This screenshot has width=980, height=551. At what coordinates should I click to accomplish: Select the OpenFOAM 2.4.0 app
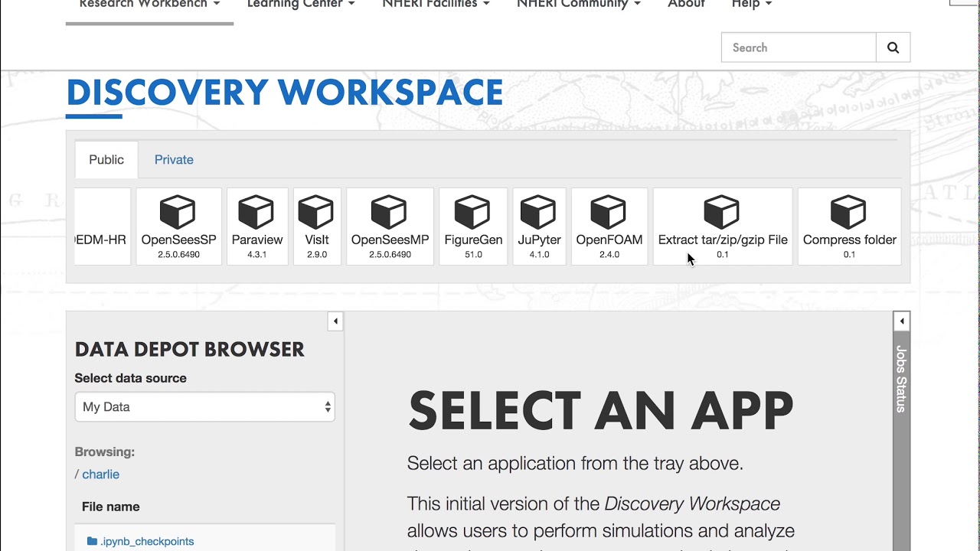coord(609,227)
